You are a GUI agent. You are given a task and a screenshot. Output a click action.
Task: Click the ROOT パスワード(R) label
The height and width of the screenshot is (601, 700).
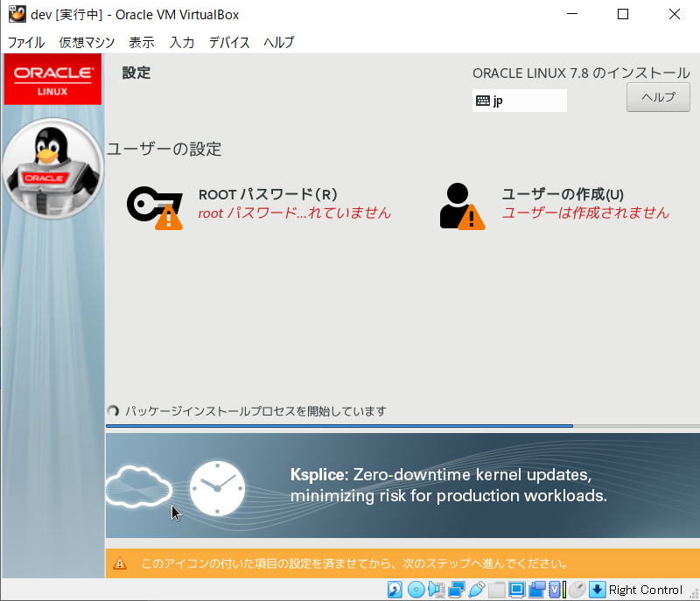[268, 194]
